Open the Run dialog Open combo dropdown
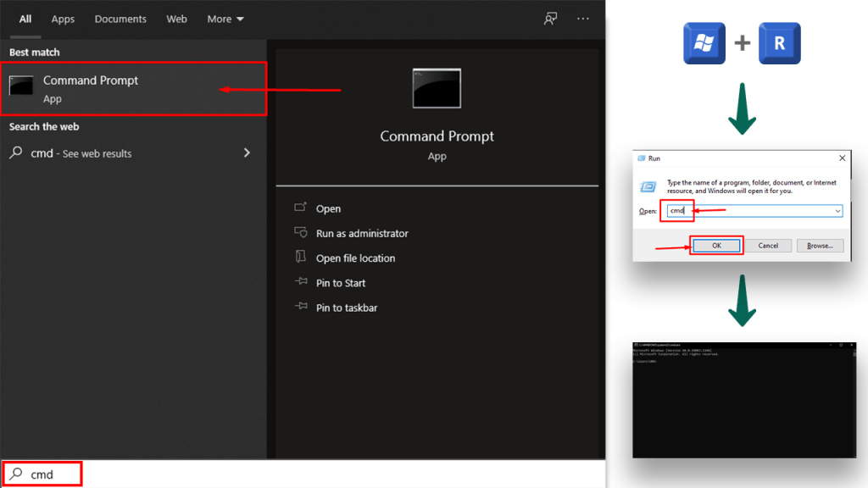Screen dimensions: 868x488 coord(837,211)
